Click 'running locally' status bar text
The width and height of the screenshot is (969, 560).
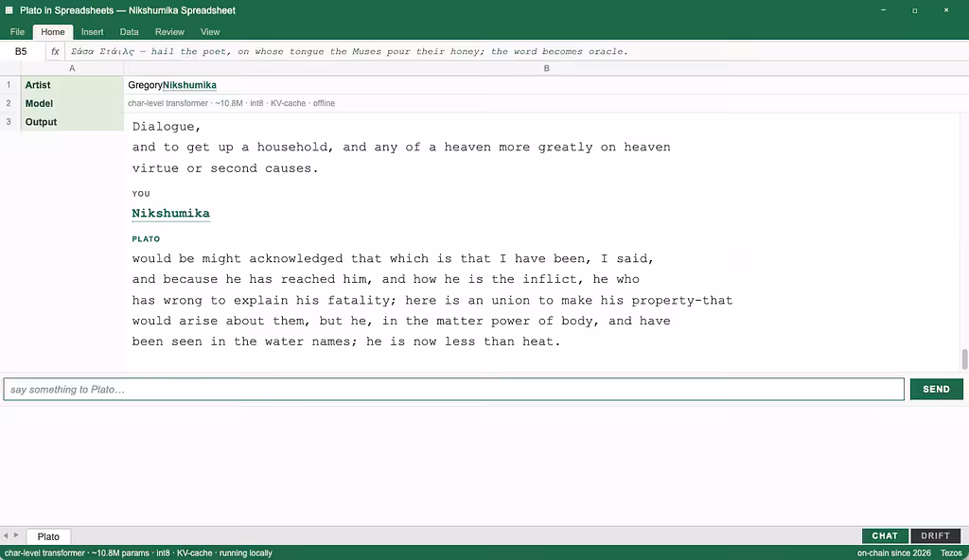(245, 553)
